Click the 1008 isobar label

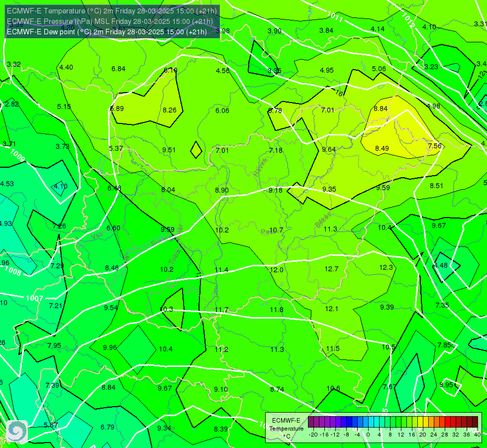[13, 271]
